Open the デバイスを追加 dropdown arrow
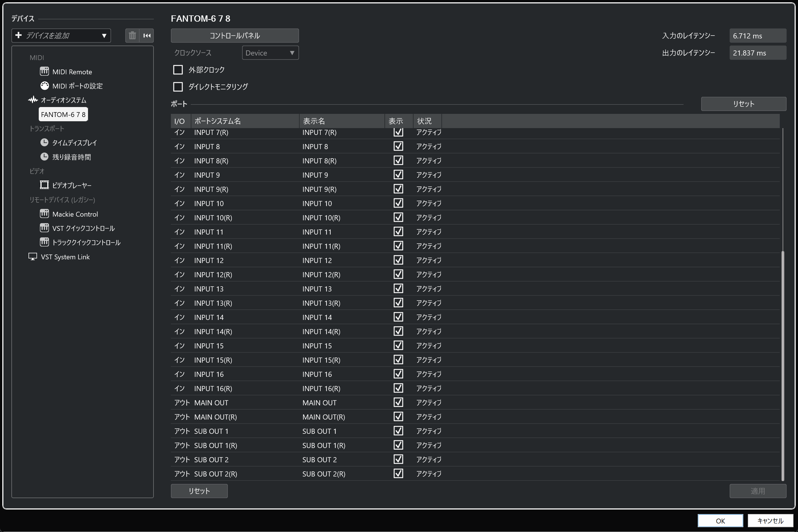The height and width of the screenshot is (532, 798). point(104,36)
